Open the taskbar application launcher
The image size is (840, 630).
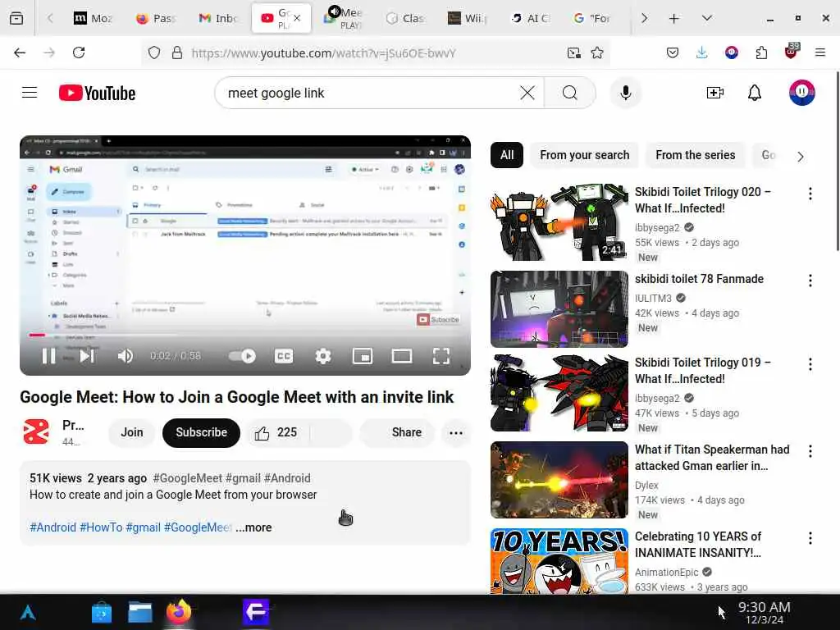click(28, 612)
